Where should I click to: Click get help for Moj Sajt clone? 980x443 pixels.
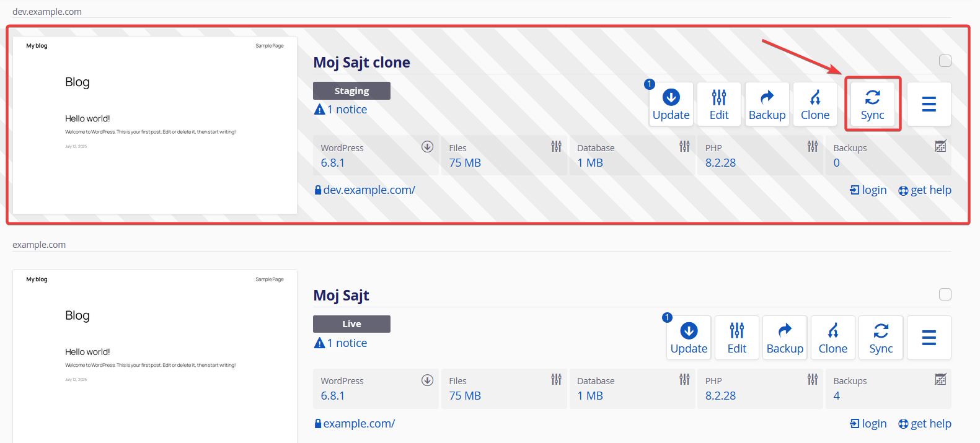[x=925, y=190]
